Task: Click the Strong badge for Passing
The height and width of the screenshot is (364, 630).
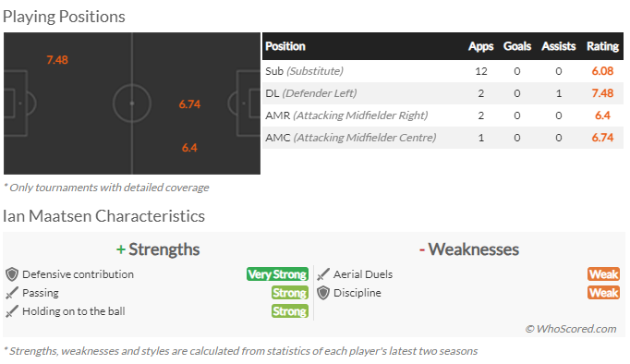Action: [290, 293]
